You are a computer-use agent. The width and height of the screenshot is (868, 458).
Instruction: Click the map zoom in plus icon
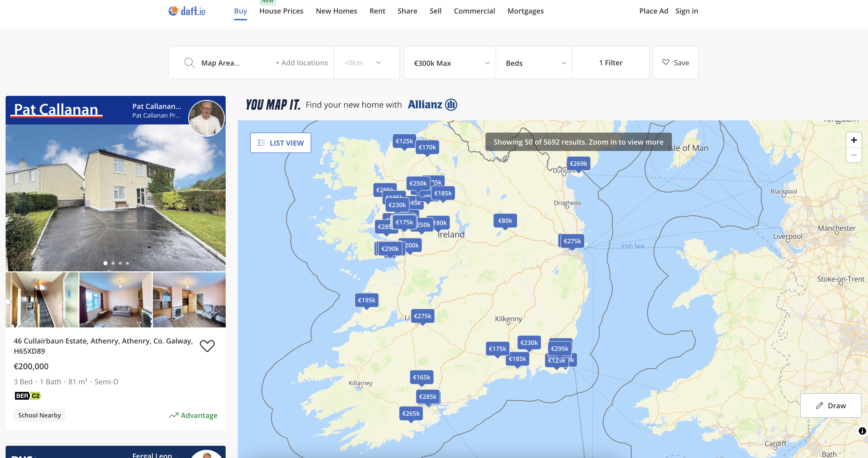tap(853, 140)
